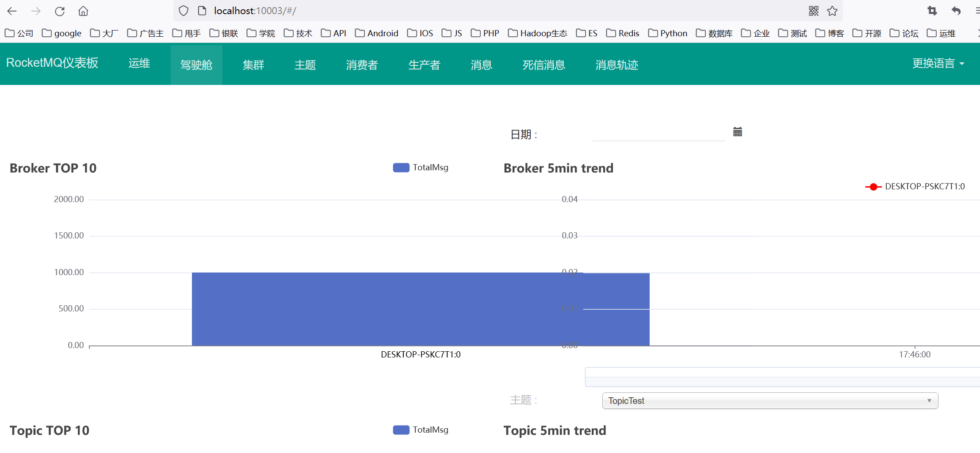The height and width of the screenshot is (453, 980).
Task: Toggle TotalMsg legend in Broker TOP 10
Action: coord(421,168)
